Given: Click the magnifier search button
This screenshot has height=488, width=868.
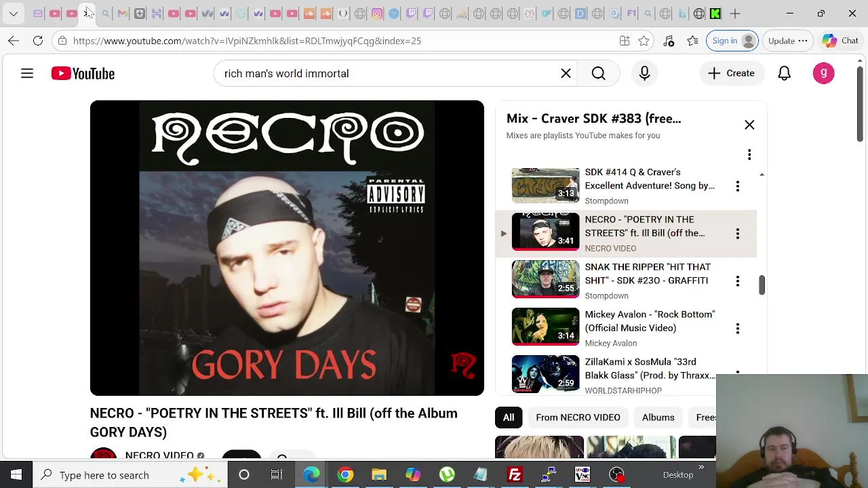Looking at the screenshot, I should click(598, 73).
